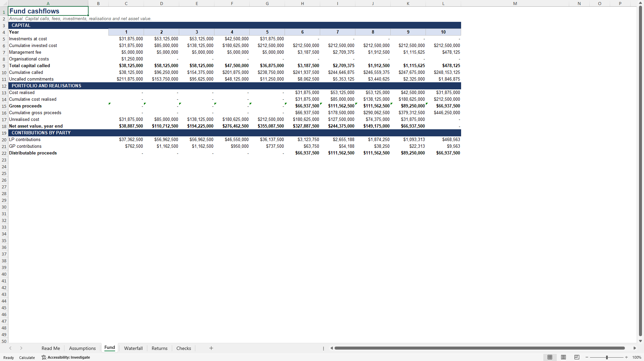Image resolution: width=644 pixels, height=361 pixels.
Task: Click the vertical scrollbar thumb
Action: coord(640,171)
